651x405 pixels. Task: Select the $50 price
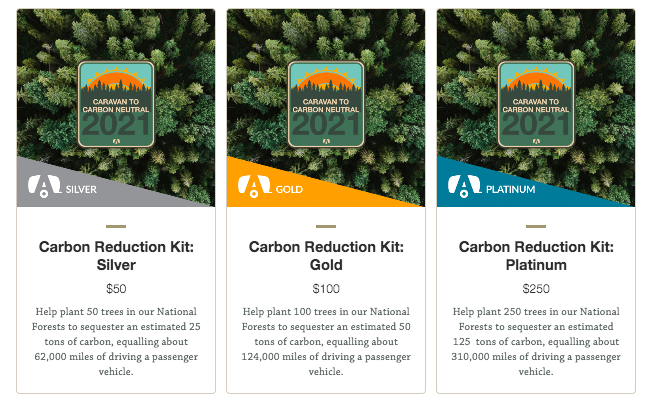coord(116,289)
